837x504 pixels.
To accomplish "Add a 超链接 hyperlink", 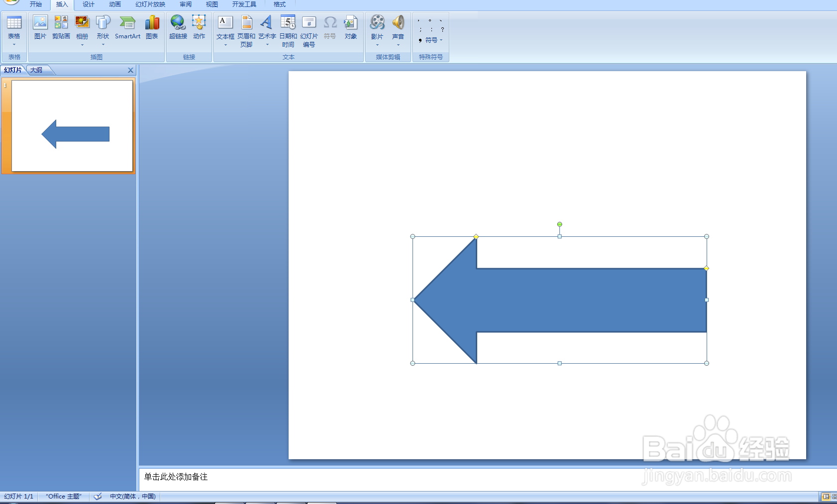I will coord(178,22).
